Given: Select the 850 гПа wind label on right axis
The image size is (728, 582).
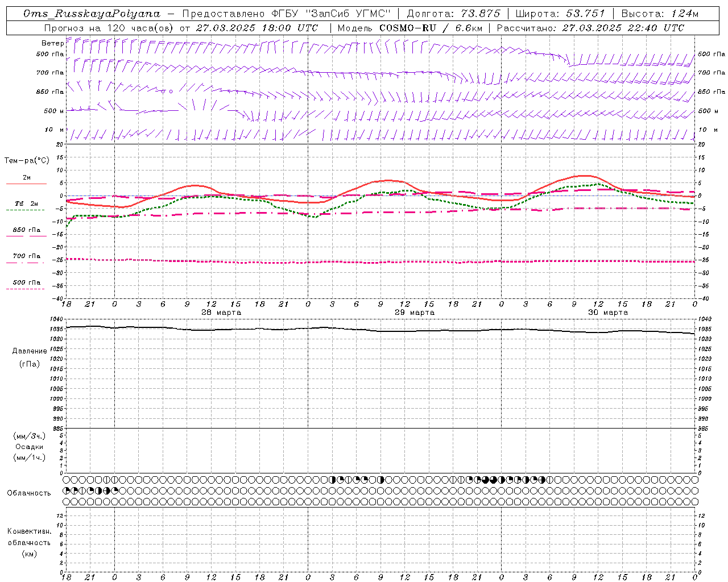Looking at the screenshot, I should pos(712,92).
